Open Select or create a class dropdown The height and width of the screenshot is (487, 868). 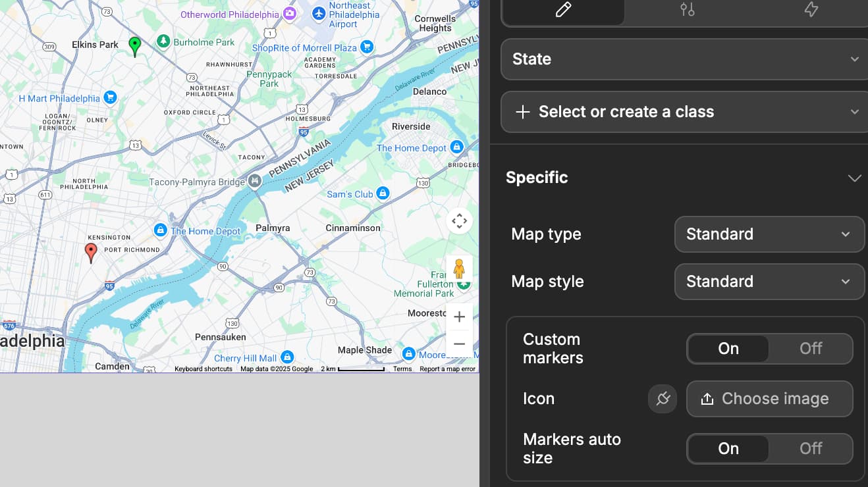pos(684,112)
